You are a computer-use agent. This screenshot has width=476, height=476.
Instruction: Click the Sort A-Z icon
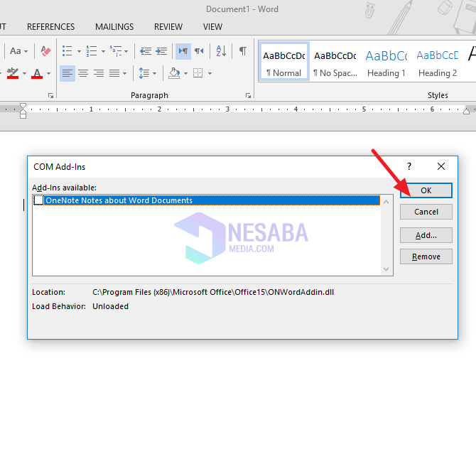tap(221, 51)
